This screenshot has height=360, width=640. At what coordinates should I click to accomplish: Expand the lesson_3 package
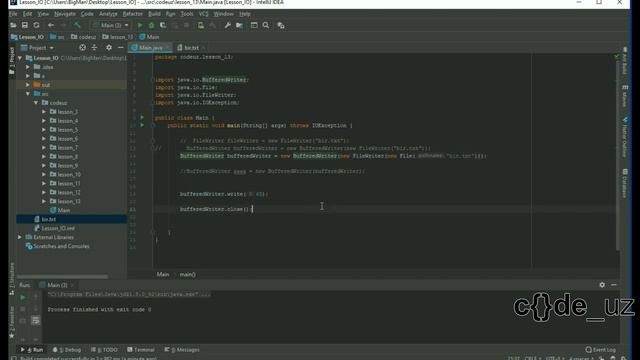44,112
